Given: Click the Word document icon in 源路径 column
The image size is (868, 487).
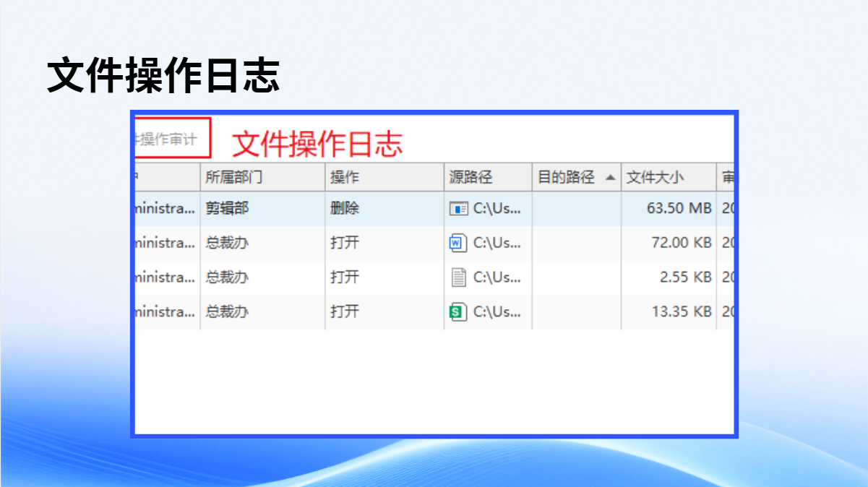Looking at the screenshot, I should coord(457,243).
